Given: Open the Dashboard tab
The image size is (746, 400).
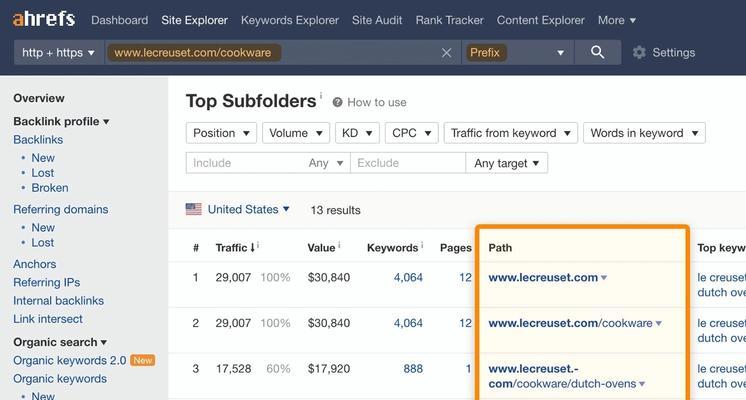Looking at the screenshot, I should (x=119, y=20).
